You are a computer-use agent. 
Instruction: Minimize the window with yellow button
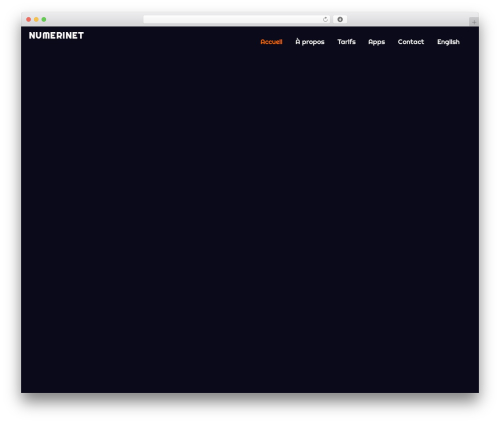tap(36, 19)
